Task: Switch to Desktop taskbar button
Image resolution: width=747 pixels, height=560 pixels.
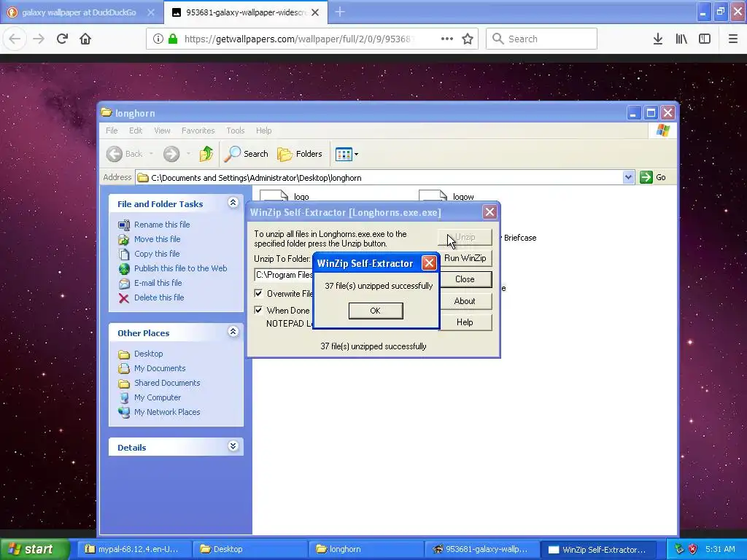Action: [249, 549]
